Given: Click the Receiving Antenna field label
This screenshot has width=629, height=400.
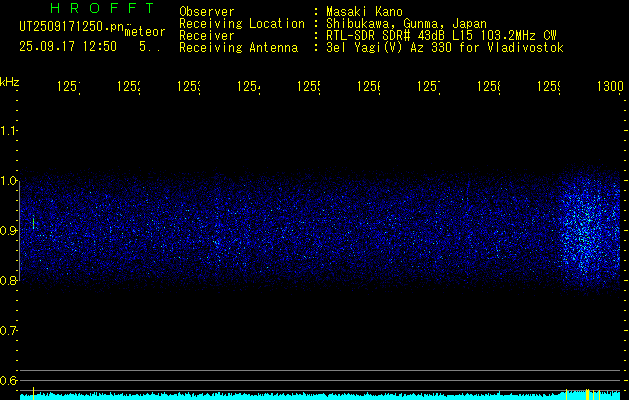Looking at the screenshot, I should (x=238, y=47).
